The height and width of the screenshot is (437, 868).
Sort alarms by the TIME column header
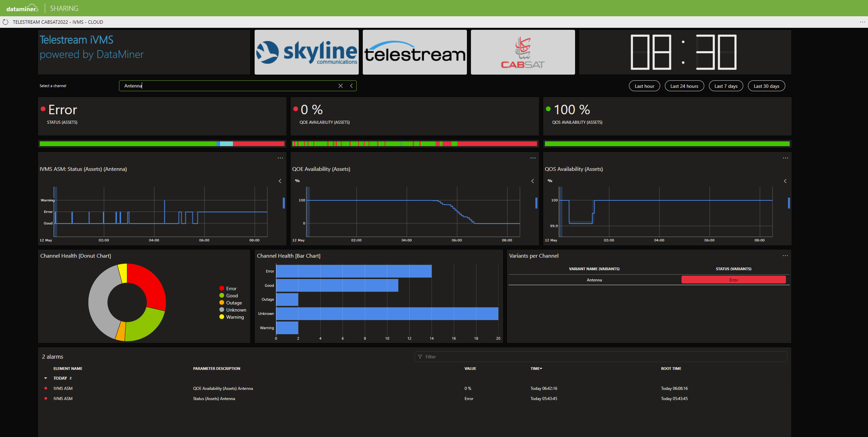tap(536, 369)
